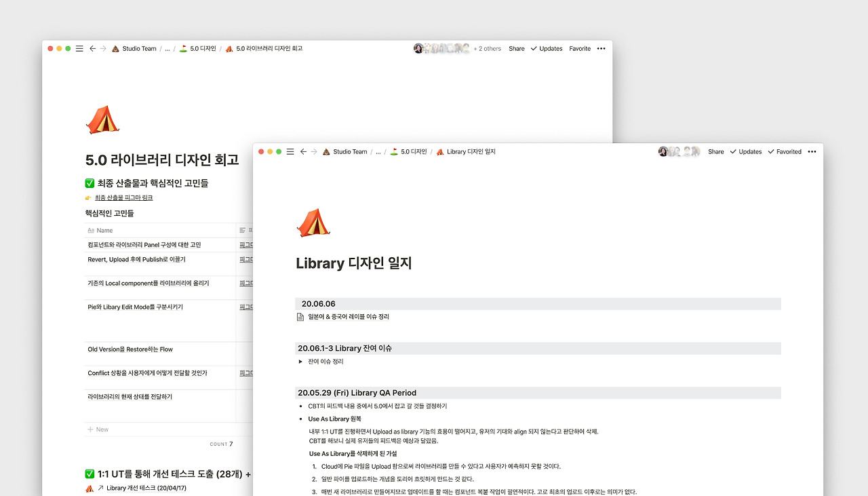Expand collapsed breadcrumb ellipsis in Library 디자인 일지 window
The height and width of the screenshot is (496, 868).
(x=378, y=152)
